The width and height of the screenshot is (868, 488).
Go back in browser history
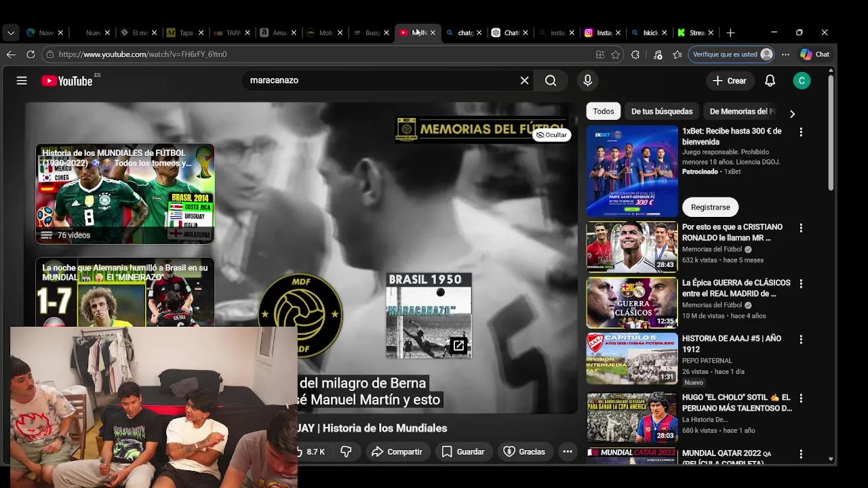point(11,54)
